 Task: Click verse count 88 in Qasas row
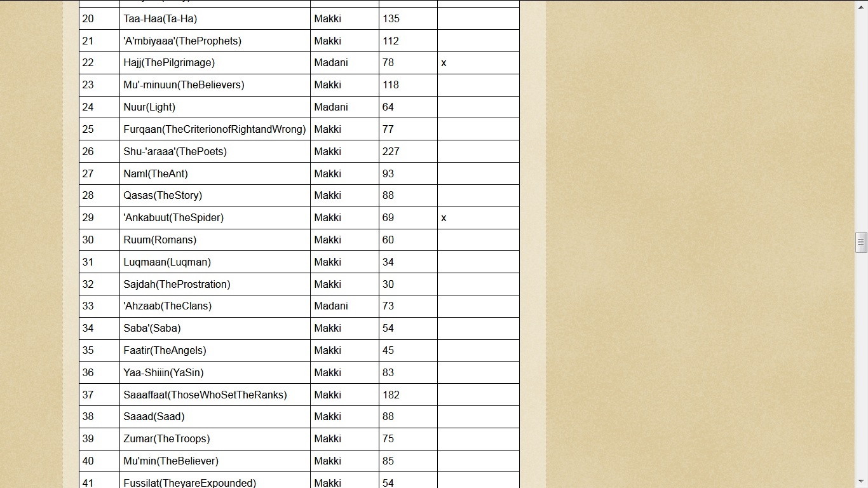(x=388, y=196)
